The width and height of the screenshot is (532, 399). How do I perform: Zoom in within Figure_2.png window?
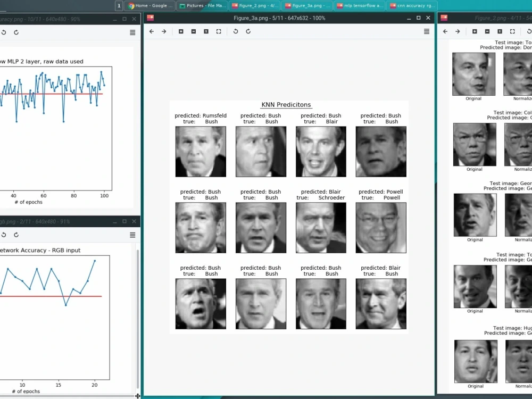475,31
